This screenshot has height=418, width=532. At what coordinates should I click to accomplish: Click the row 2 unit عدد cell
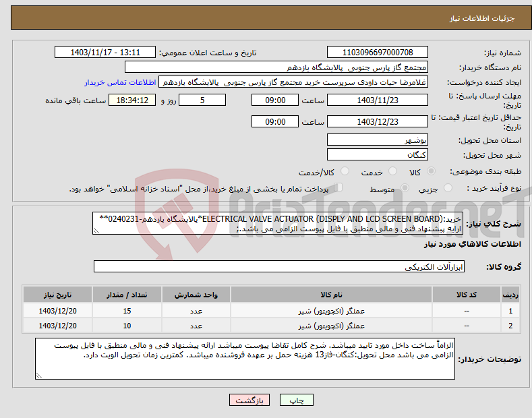[x=196, y=326]
